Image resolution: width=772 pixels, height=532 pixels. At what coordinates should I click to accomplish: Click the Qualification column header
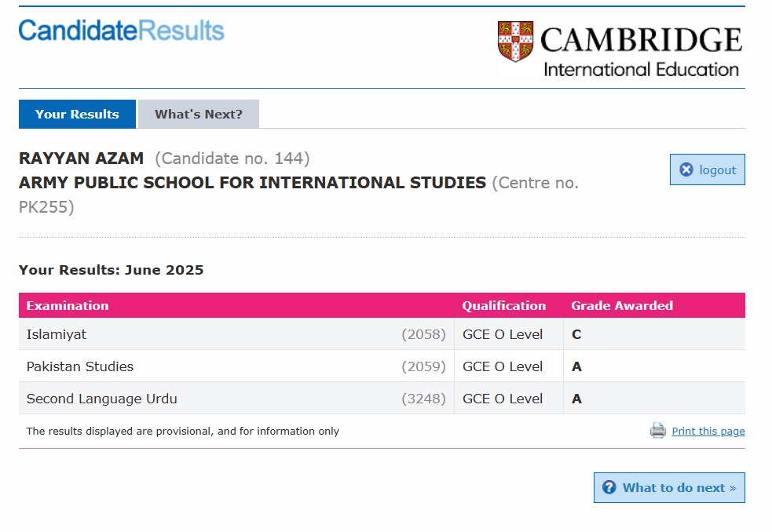503,305
